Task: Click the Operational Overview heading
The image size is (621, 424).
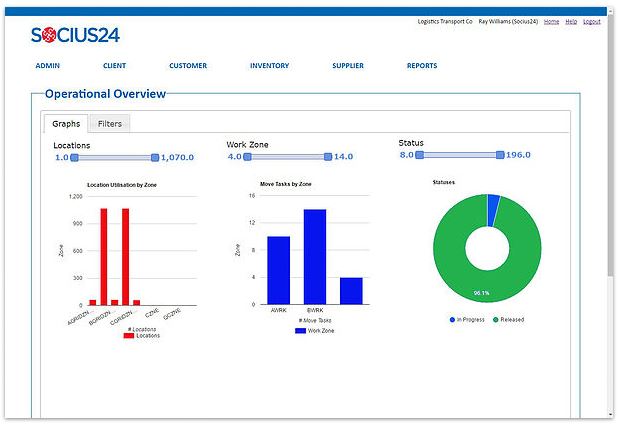Action: (x=105, y=94)
